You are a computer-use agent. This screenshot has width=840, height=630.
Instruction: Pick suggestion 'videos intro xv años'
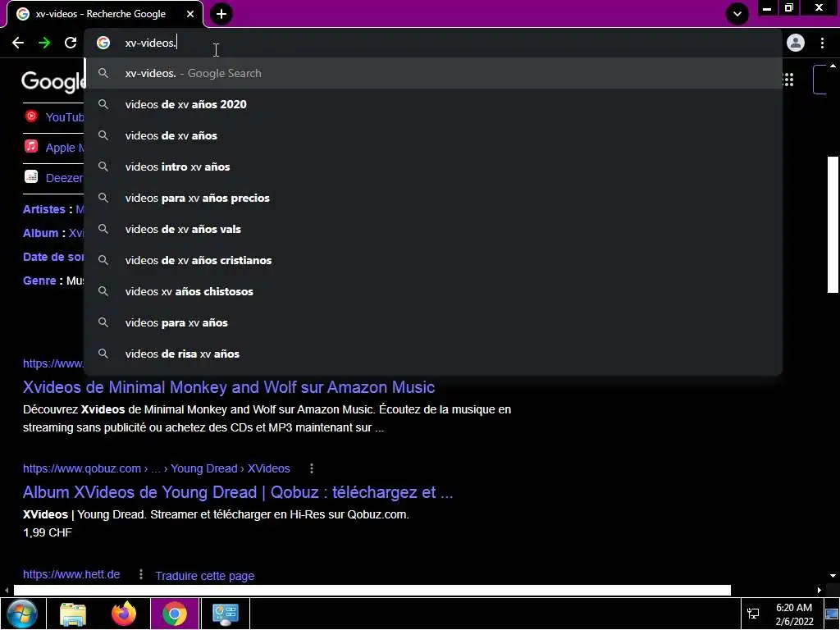tap(433, 167)
